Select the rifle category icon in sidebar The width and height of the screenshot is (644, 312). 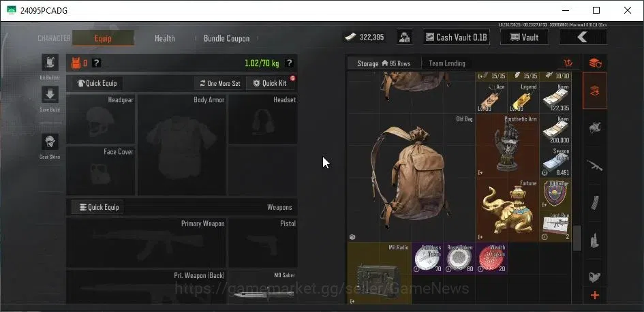point(595,165)
